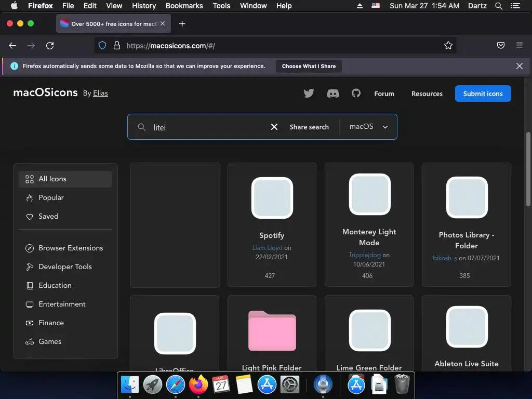The height and width of the screenshot is (399, 532).
Task: Open Finder in the Dock
Action: [130, 385]
